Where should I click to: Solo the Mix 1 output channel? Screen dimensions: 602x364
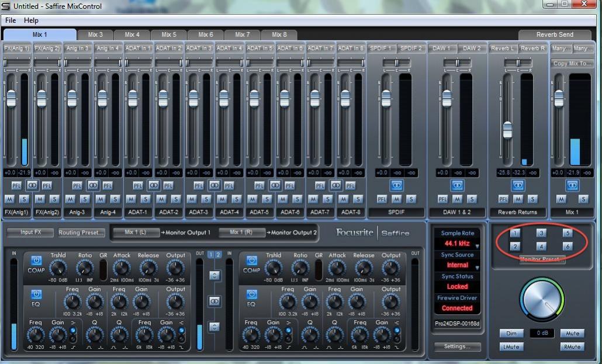click(x=583, y=199)
